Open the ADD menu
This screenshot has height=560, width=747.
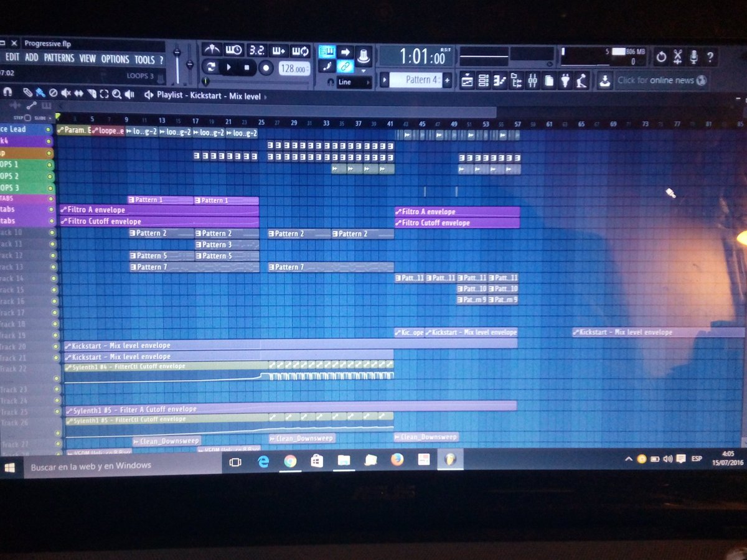click(x=31, y=57)
